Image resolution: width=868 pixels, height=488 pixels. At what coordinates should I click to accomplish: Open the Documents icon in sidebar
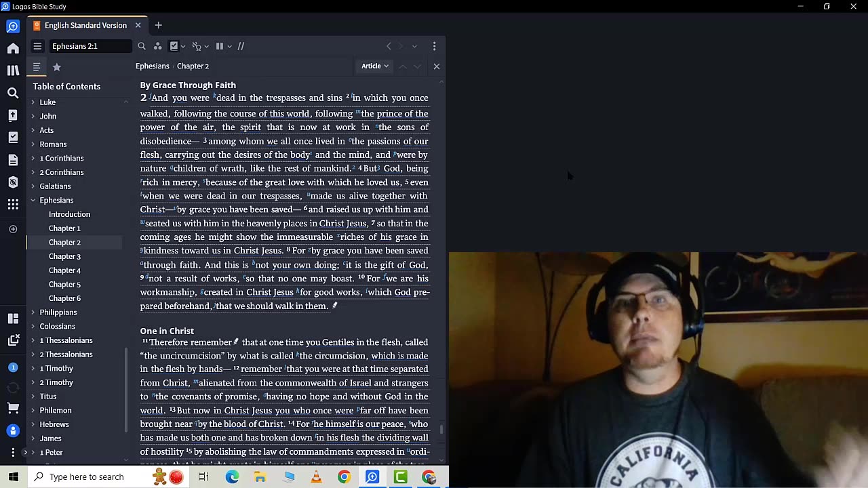tap(13, 160)
